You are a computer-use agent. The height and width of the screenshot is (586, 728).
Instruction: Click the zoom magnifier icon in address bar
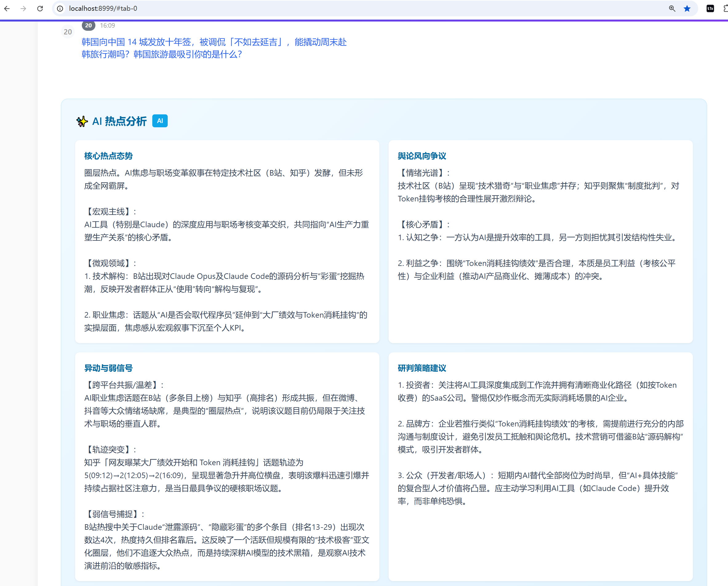(672, 8)
